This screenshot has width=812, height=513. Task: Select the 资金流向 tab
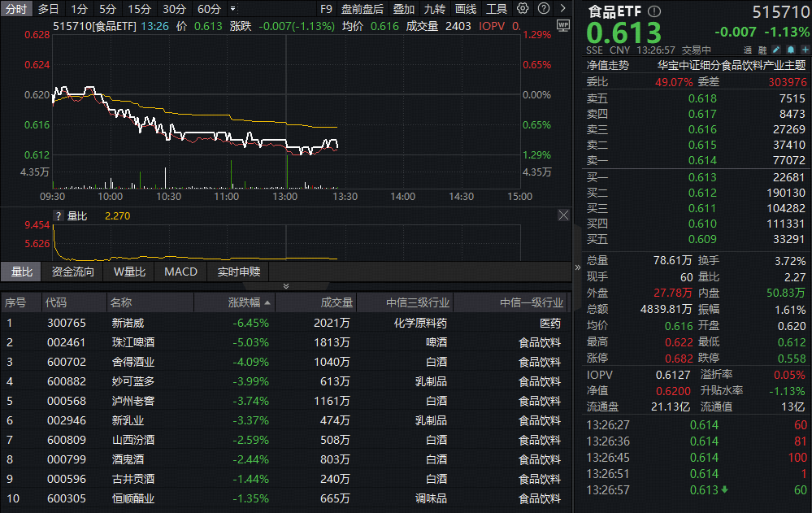coord(72,272)
